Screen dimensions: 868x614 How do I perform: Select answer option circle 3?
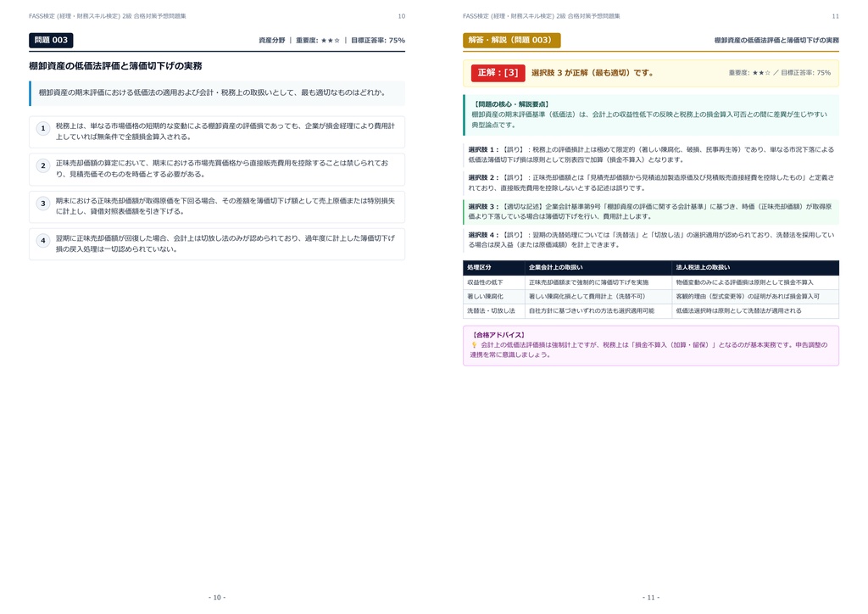[x=43, y=204]
